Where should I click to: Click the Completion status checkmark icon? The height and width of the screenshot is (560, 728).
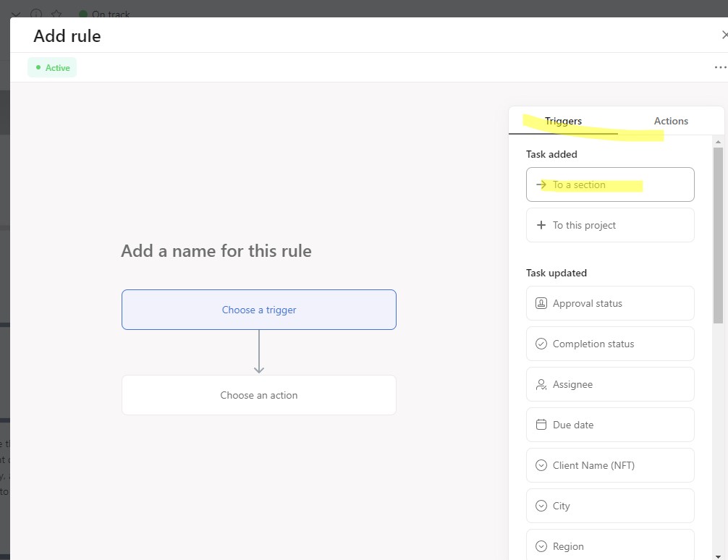pyautogui.click(x=541, y=344)
